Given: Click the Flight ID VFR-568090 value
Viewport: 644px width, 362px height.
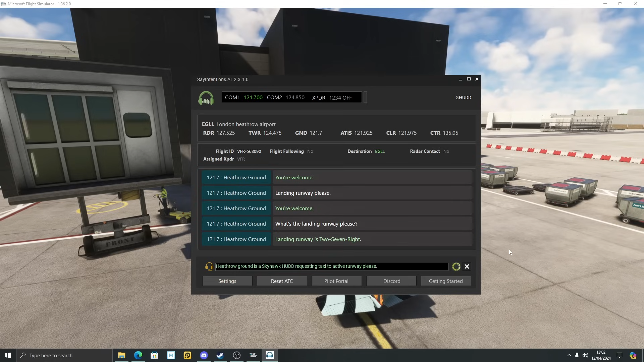Looking at the screenshot, I should coord(249,152).
